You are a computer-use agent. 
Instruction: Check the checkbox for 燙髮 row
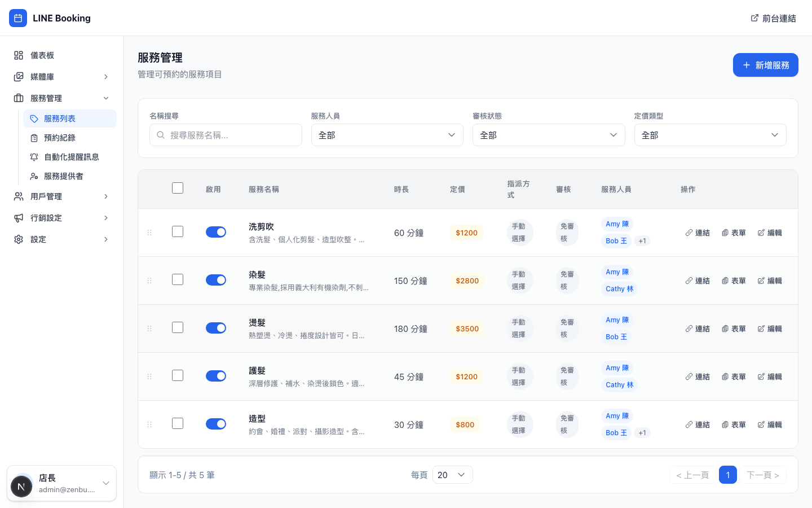(178, 327)
